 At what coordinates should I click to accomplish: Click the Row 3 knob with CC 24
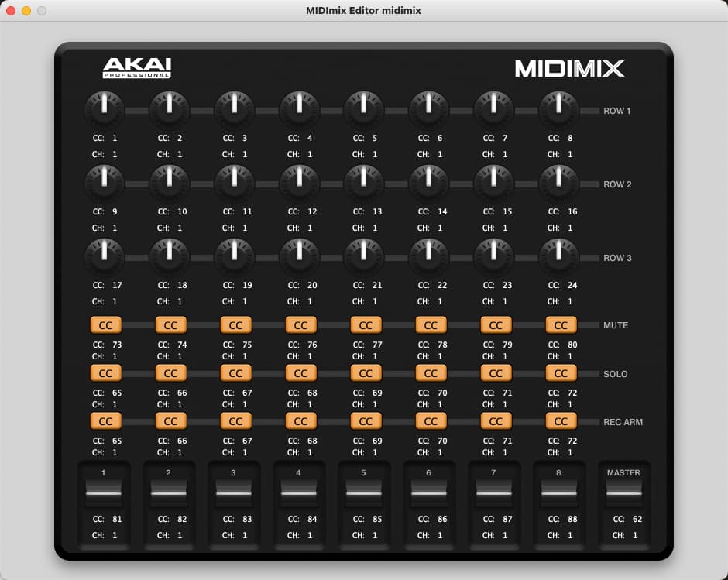click(x=559, y=257)
